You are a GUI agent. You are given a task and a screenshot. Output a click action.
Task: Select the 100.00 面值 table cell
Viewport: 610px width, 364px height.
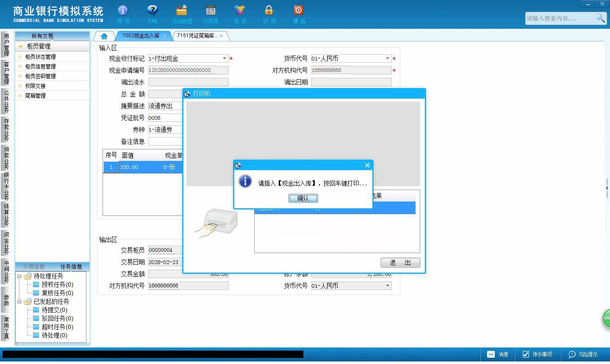pyautogui.click(x=140, y=167)
